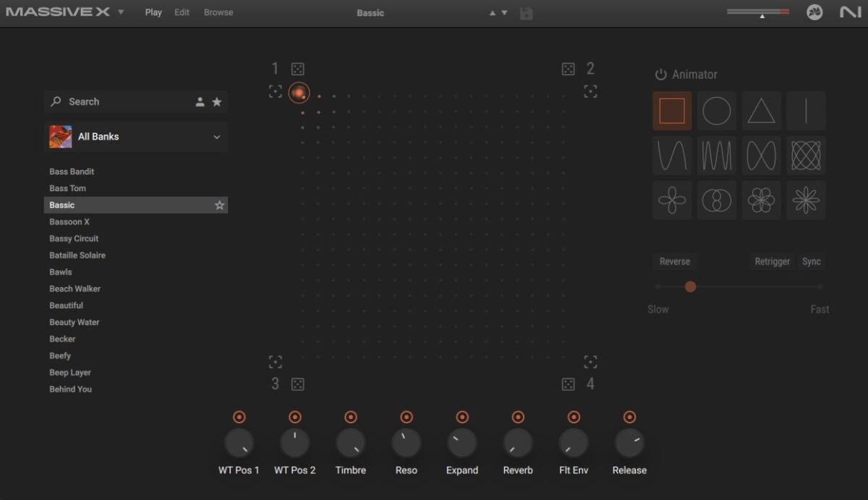Randomize corner 4 with dice icon
This screenshot has height=500, width=868.
click(x=569, y=384)
